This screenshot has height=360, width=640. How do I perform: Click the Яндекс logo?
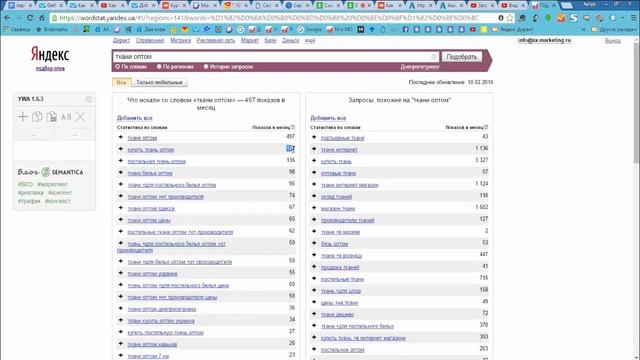point(50,54)
